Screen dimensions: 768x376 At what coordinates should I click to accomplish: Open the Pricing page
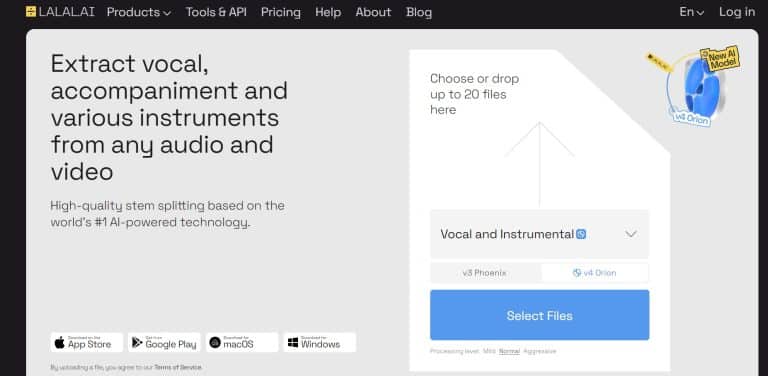[x=281, y=12]
